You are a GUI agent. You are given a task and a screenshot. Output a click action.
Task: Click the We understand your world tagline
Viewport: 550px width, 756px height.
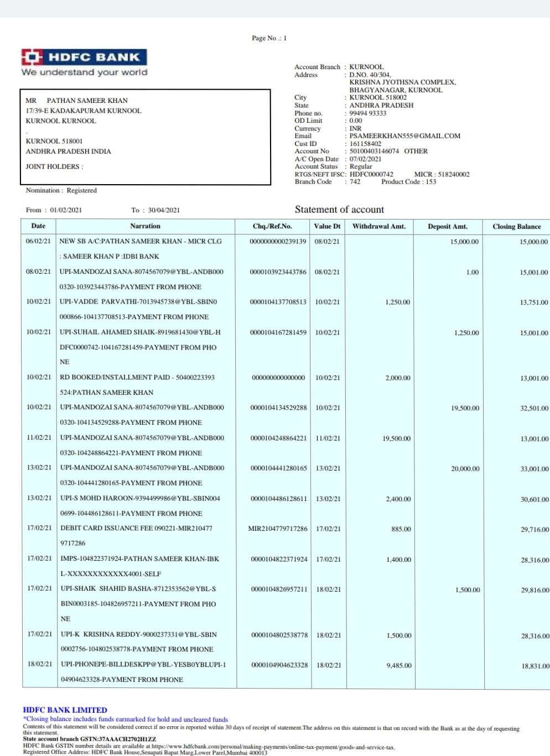click(85, 72)
